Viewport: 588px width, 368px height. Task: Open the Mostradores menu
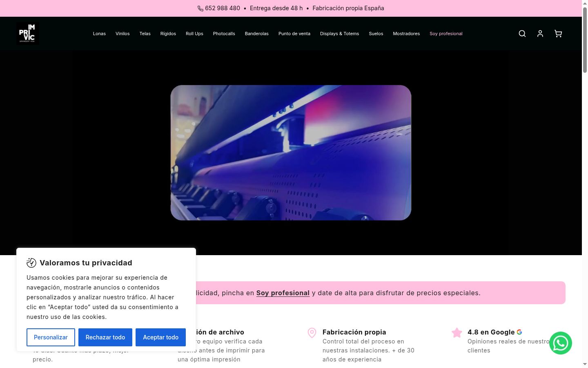(x=406, y=34)
